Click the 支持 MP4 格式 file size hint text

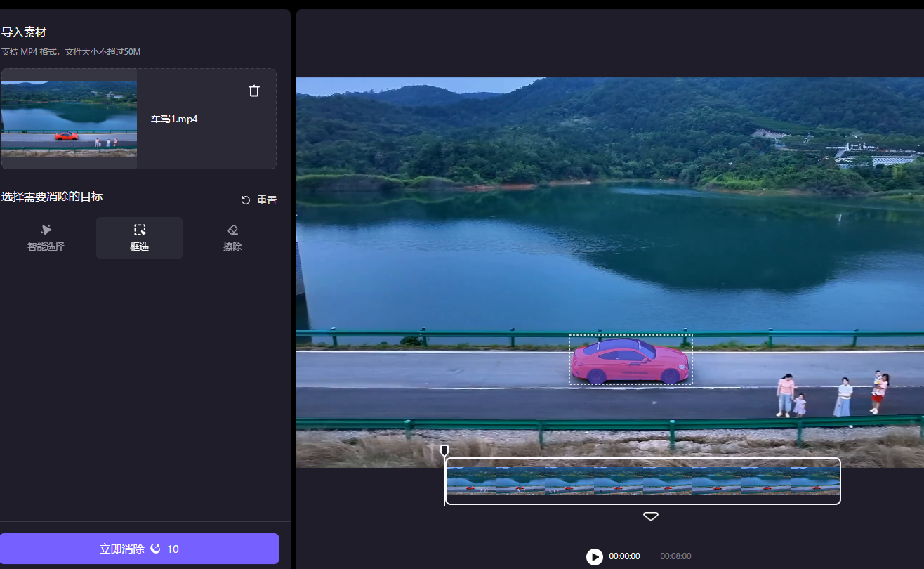click(71, 52)
